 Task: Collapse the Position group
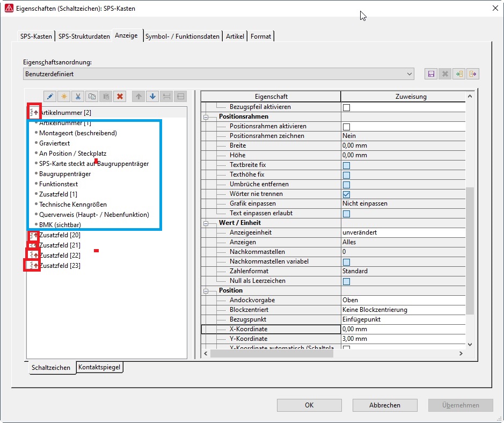[x=206, y=291]
